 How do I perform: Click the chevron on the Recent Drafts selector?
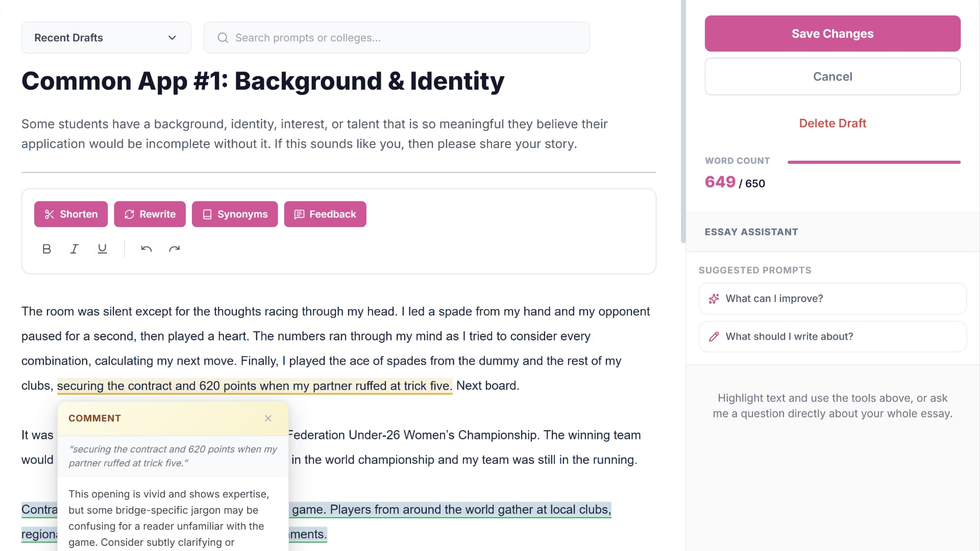172,38
